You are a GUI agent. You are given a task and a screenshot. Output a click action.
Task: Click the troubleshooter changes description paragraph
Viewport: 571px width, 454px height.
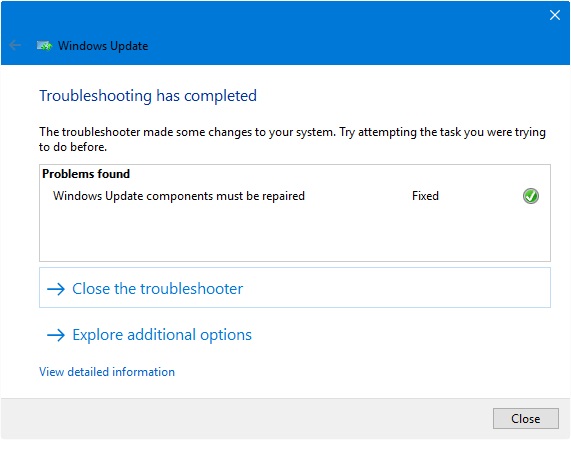(x=292, y=139)
